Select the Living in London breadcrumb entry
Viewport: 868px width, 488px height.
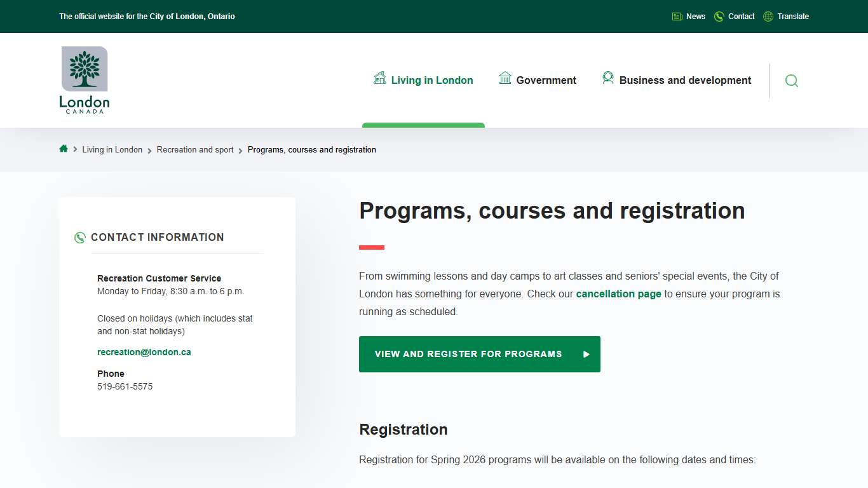tap(112, 149)
